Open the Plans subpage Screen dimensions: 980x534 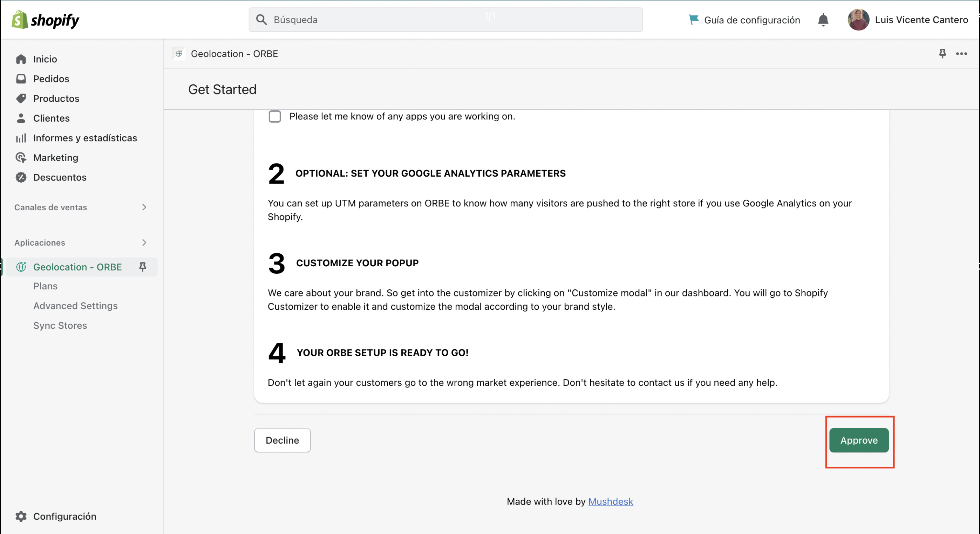[45, 286]
